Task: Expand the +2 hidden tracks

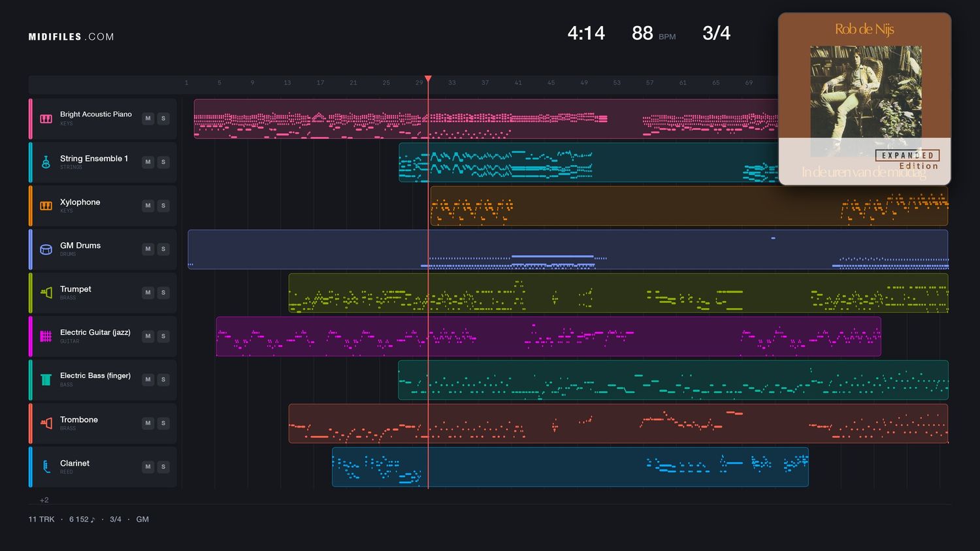Action: pyautogui.click(x=44, y=500)
